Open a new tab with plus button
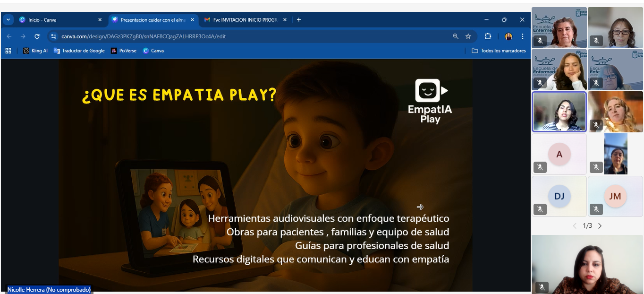Viewport: 644px width, 294px height. (299, 20)
